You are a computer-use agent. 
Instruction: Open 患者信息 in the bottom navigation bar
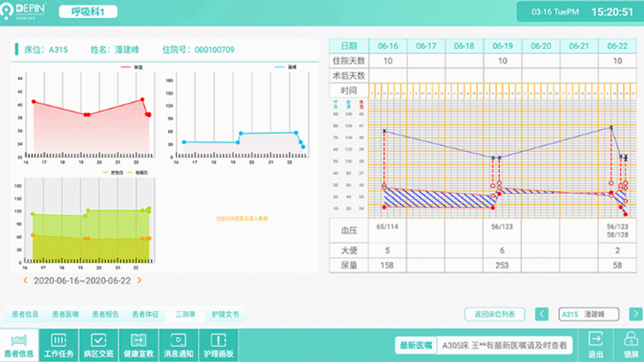tap(19, 345)
